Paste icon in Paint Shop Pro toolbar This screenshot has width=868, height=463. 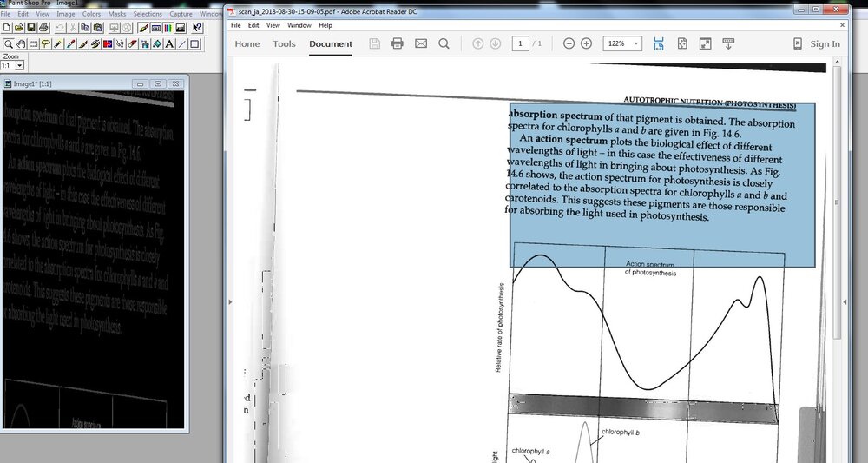tap(98, 28)
